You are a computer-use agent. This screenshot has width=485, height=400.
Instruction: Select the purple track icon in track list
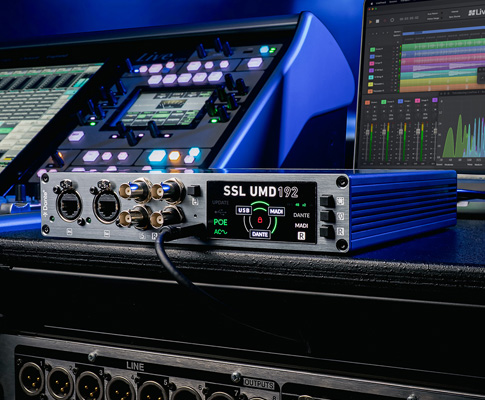coord(371,71)
